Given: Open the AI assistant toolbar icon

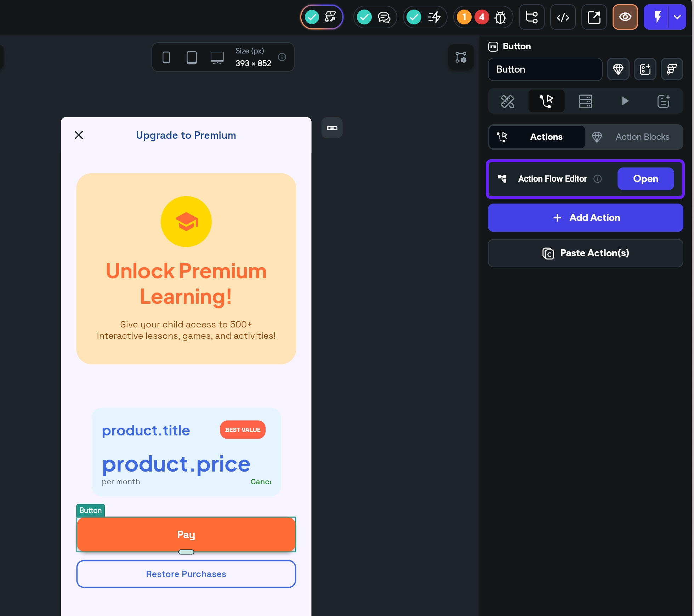Looking at the screenshot, I should pos(330,17).
